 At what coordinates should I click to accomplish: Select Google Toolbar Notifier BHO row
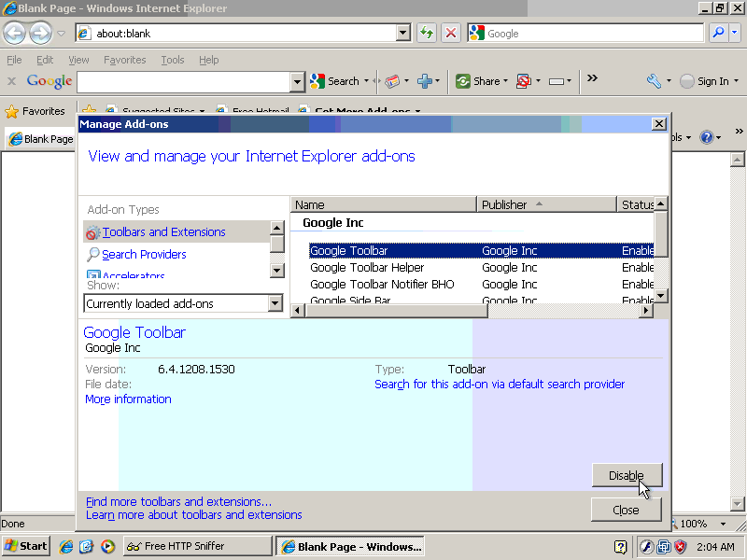(x=481, y=285)
